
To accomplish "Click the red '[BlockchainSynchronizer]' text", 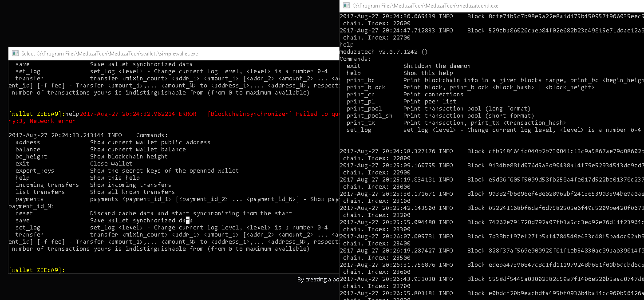I will click(249, 114).
